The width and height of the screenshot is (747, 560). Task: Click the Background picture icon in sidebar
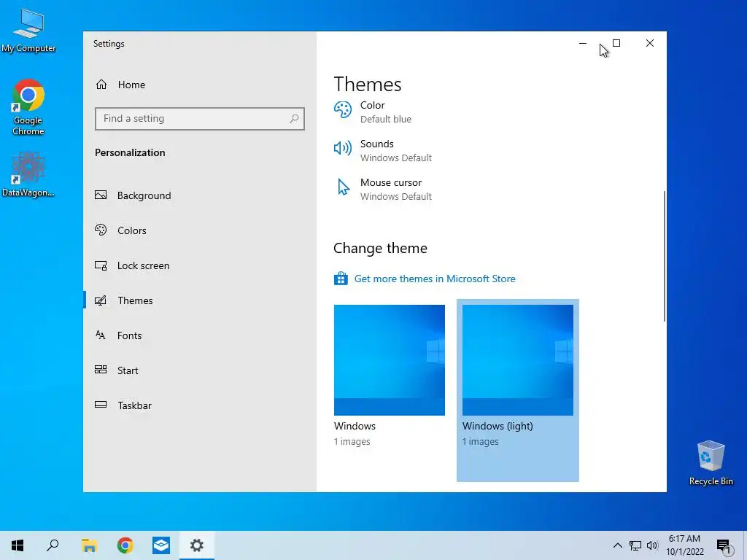click(x=101, y=195)
